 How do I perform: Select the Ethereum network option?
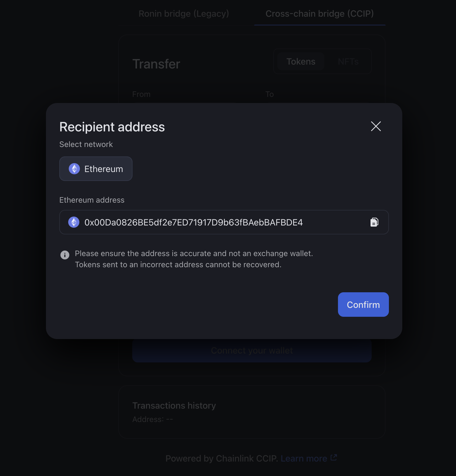[96, 169]
